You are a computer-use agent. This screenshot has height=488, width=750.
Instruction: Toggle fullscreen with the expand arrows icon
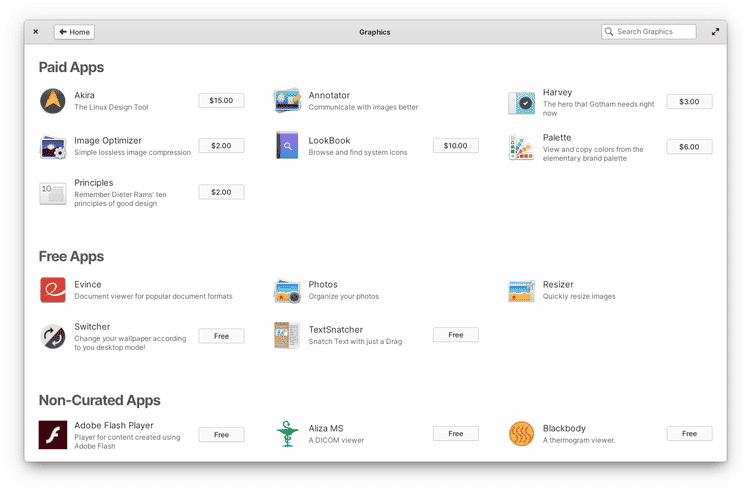click(715, 32)
